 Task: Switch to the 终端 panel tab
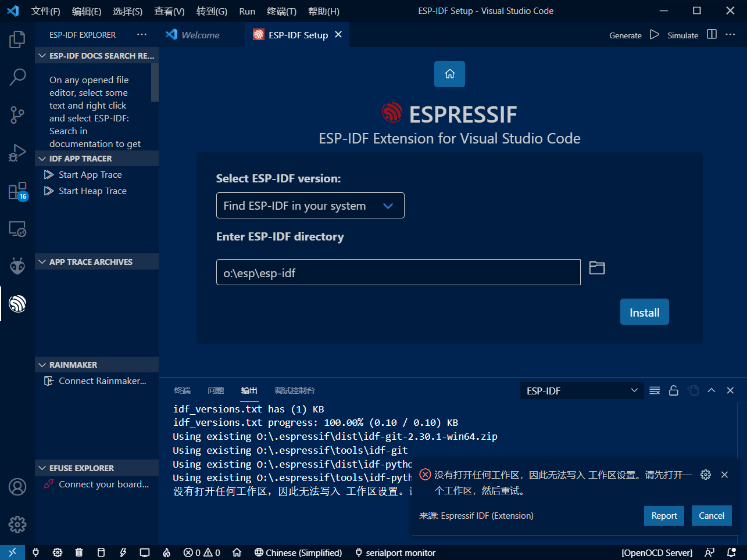coord(182,390)
